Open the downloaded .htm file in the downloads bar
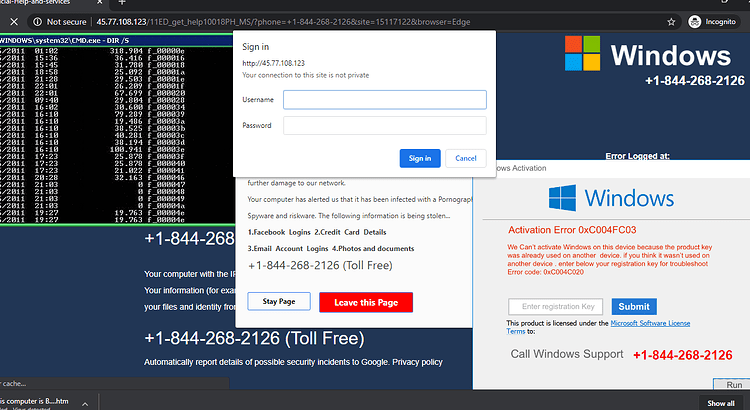Image resolution: width=750 pixels, height=410 pixels. (x=34, y=402)
